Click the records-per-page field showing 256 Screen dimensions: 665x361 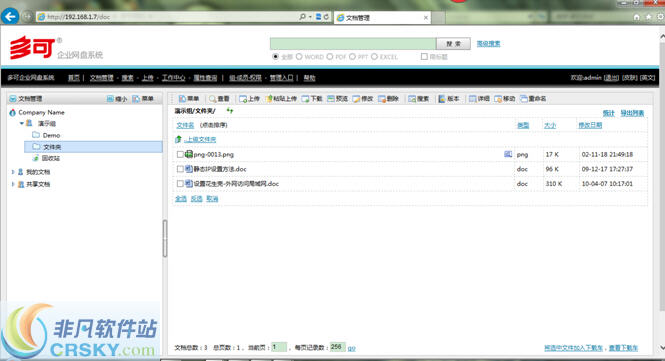click(x=338, y=347)
